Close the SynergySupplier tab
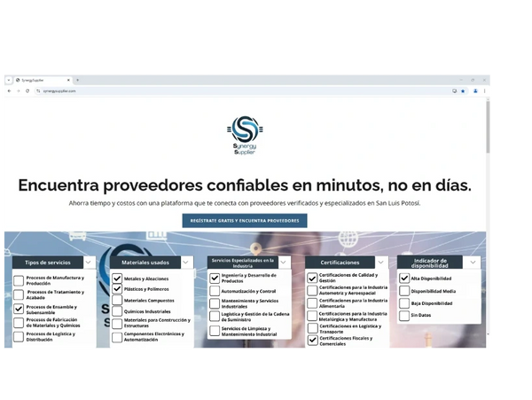The height and width of the screenshot is (400, 532). coord(68,80)
